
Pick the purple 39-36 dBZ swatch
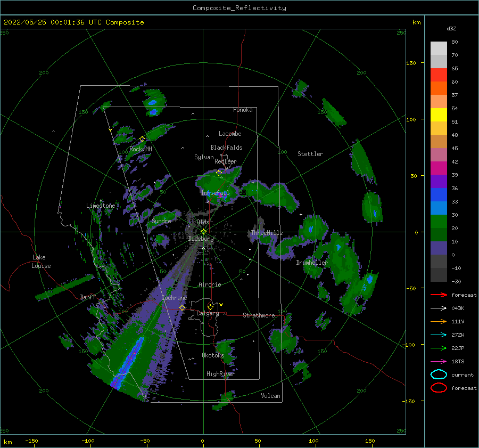[439, 181]
